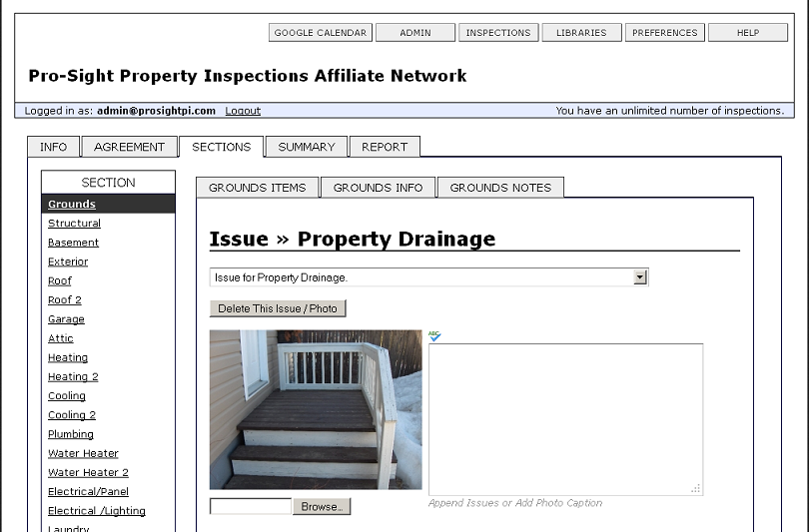Click inside the photo caption text area
The width and height of the screenshot is (809, 532).
[x=565, y=419]
